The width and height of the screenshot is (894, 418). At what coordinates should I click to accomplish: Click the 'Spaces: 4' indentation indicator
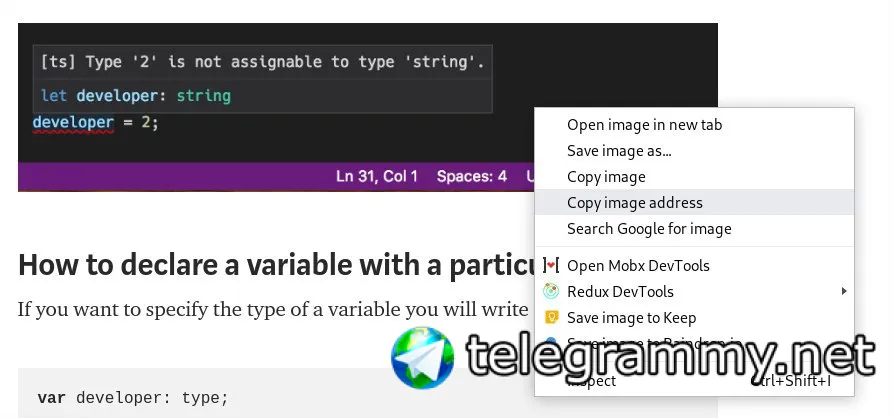click(472, 177)
